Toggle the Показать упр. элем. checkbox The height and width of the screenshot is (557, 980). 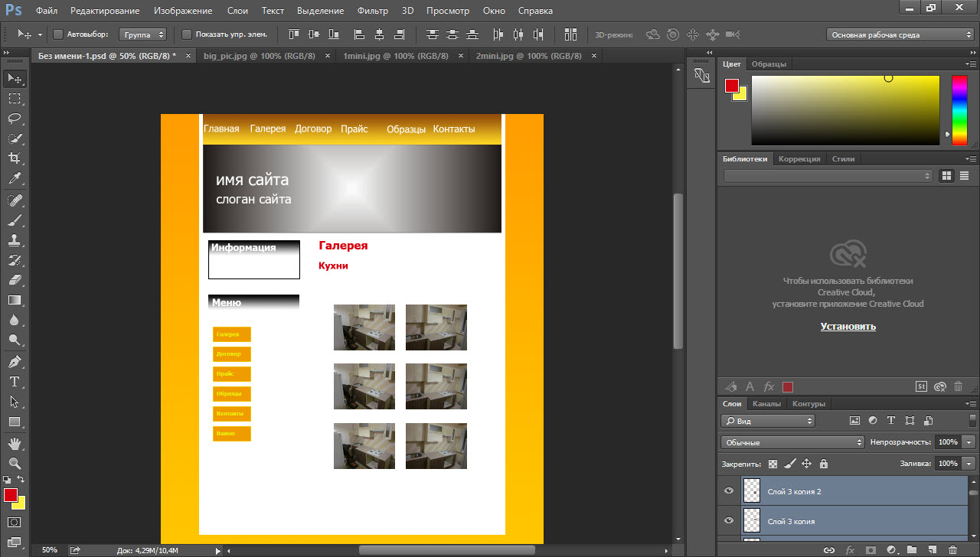tap(187, 34)
